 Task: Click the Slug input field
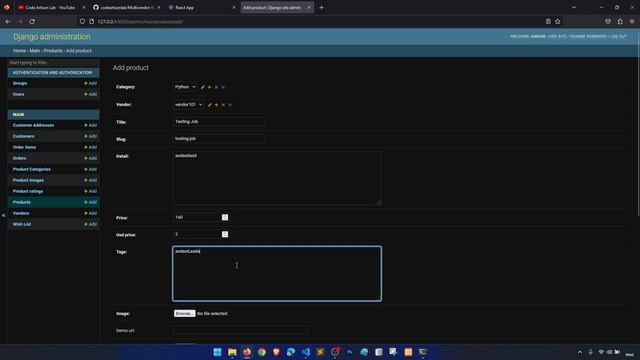[x=218, y=139]
